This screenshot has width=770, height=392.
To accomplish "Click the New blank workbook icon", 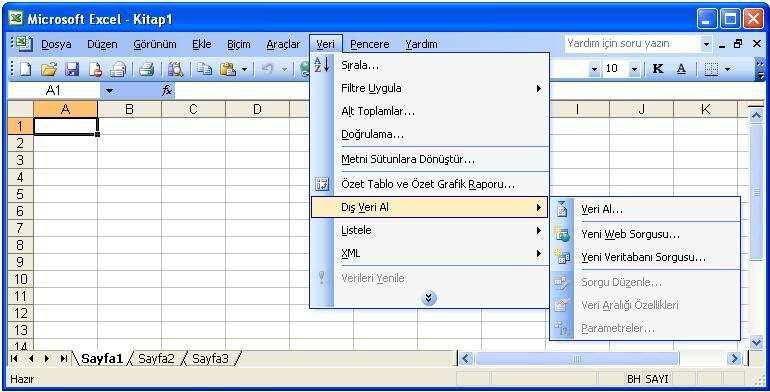I will pos(26,69).
